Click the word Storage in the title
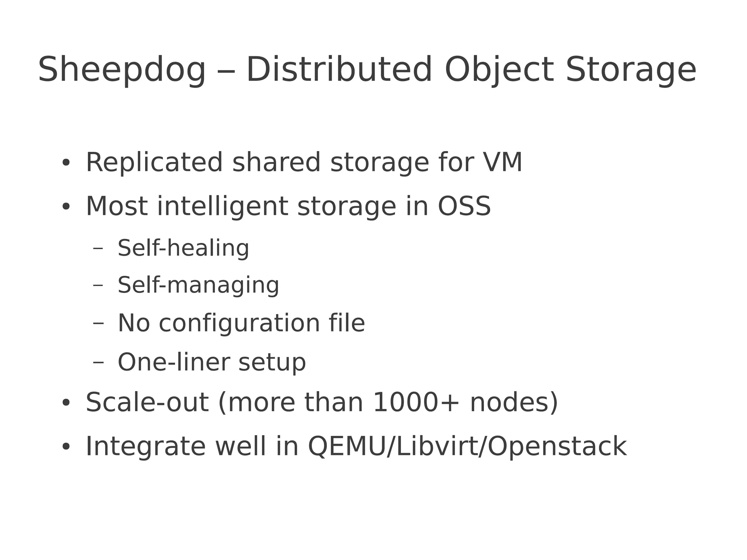Image resolution: width=747 pixels, height=560 pixels. (631, 70)
